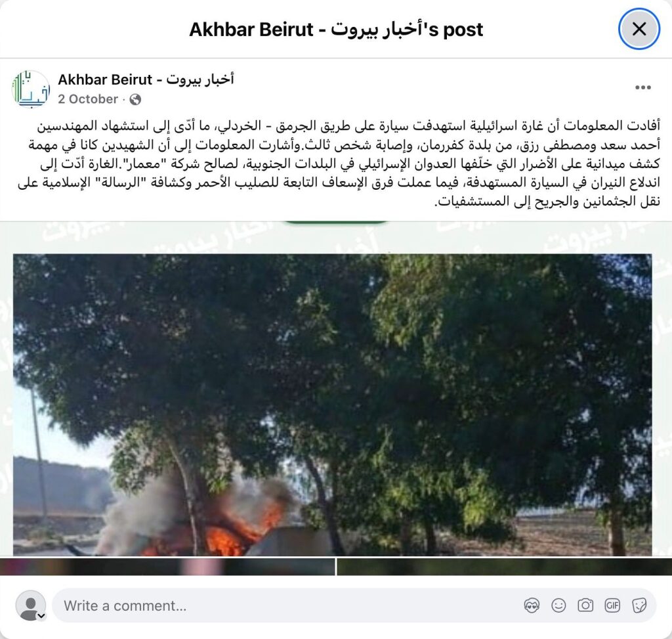Open the emoji picker
The width and height of the screenshot is (672, 639).
[x=558, y=606]
